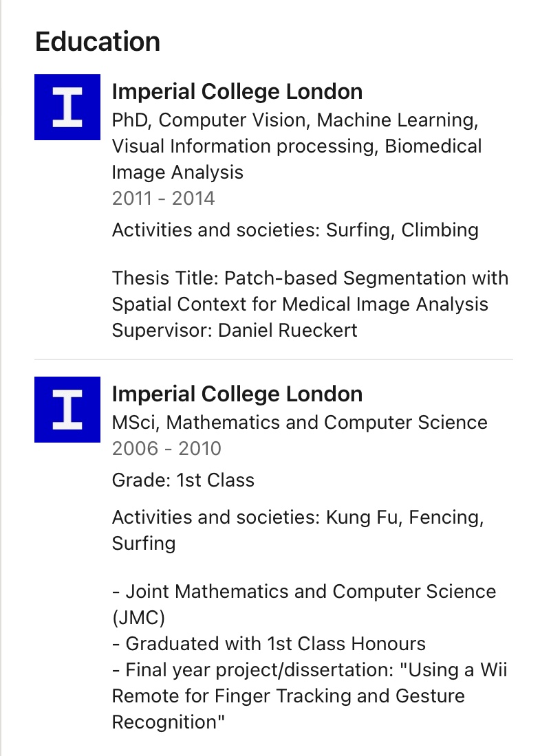540x756 pixels.
Task: Click the Imperial College logo beside PhD entry
Action: (x=67, y=107)
